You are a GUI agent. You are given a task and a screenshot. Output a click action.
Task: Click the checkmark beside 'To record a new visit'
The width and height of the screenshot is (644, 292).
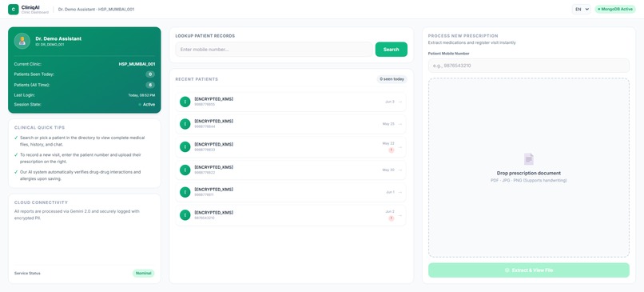[x=16, y=155]
